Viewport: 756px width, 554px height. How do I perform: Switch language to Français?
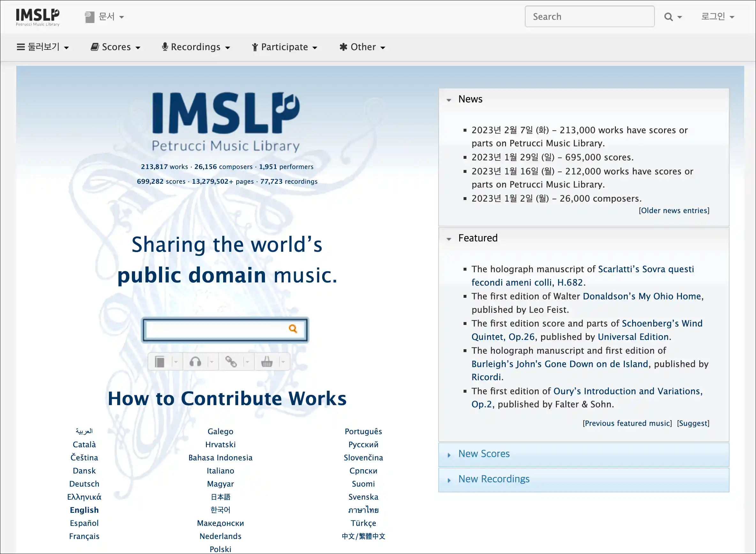[x=84, y=536]
